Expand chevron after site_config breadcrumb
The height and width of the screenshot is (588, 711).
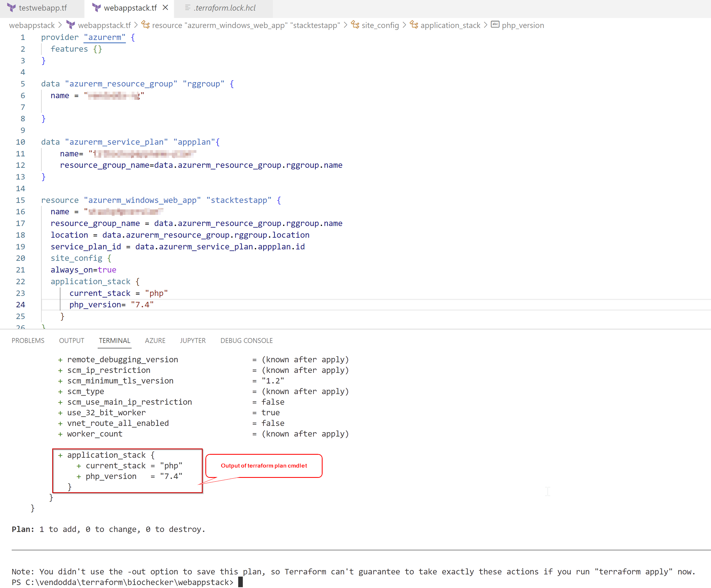404,25
